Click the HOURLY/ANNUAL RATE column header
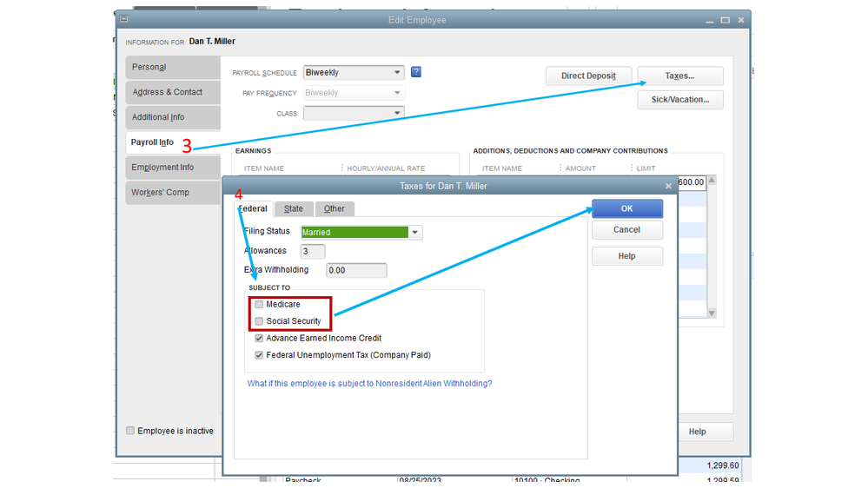This screenshot has height=488, width=868. [x=386, y=168]
